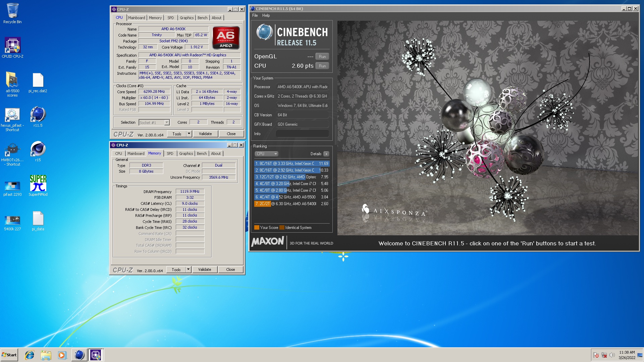Open Mainboard tab in bottom CPU-Z
The height and width of the screenshot is (362, 644).
pyautogui.click(x=136, y=154)
